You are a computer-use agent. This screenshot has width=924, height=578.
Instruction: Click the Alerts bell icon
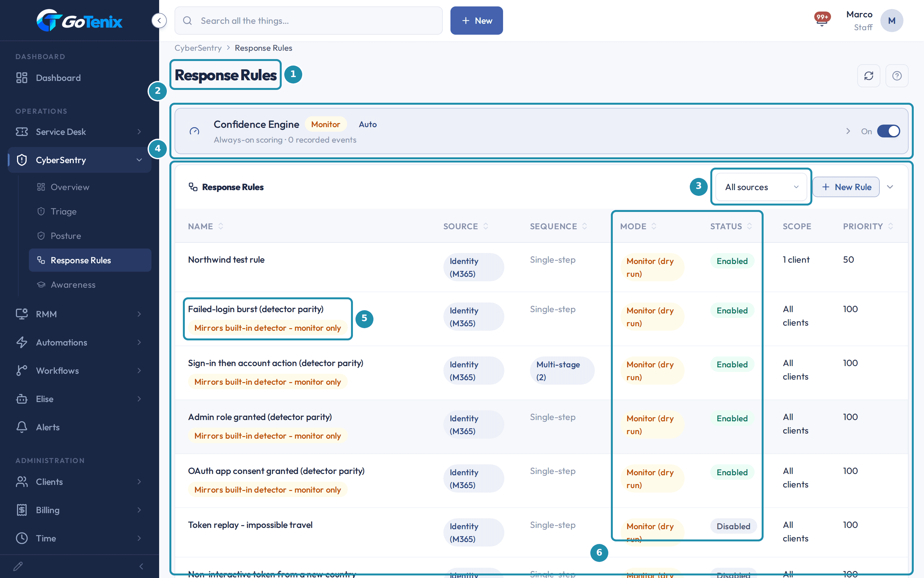pyautogui.click(x=22, y=427)
